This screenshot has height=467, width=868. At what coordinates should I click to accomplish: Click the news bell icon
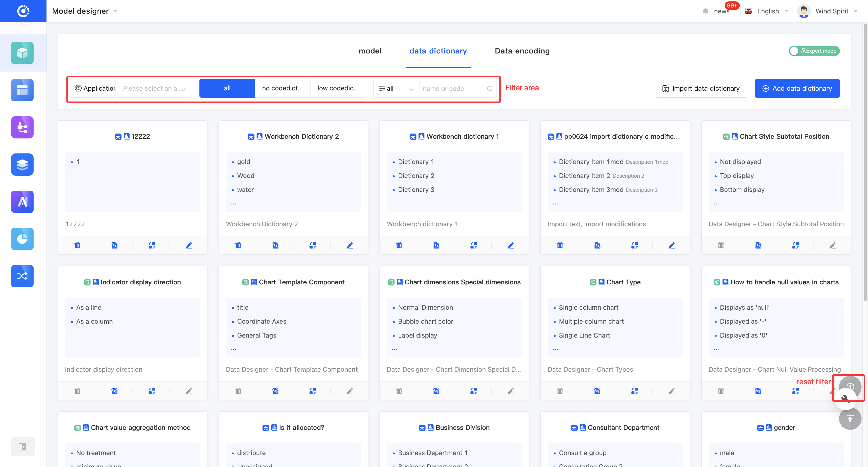click(705, 11)
